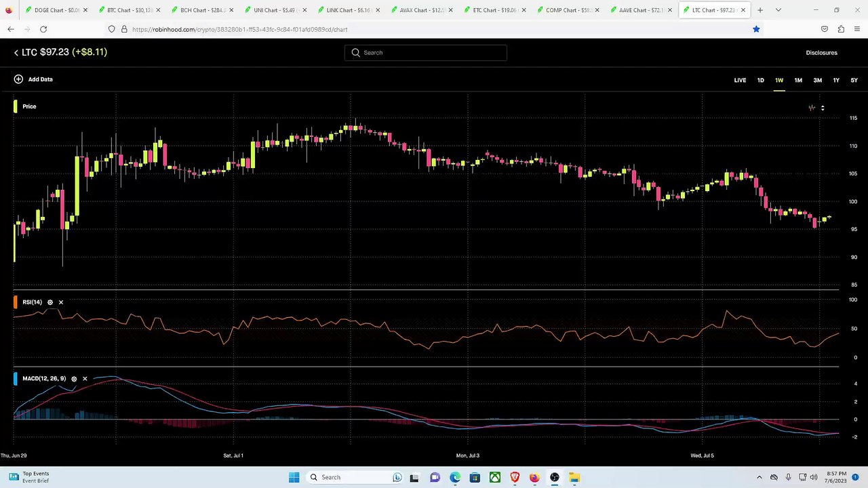The height and width of the screenshot is (488, 868).
Task: Open the Top Events news widget
Action: 31,477
